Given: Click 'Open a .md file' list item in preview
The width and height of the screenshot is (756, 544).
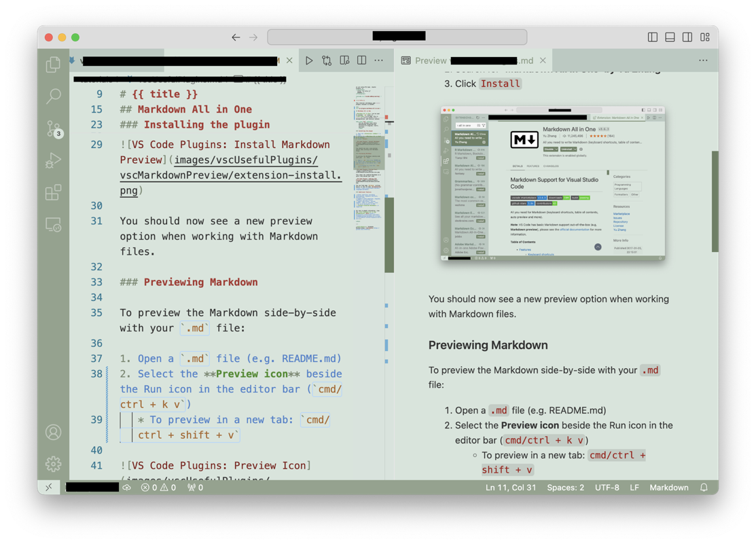Looking at the screenshot, I should [530, 410].
